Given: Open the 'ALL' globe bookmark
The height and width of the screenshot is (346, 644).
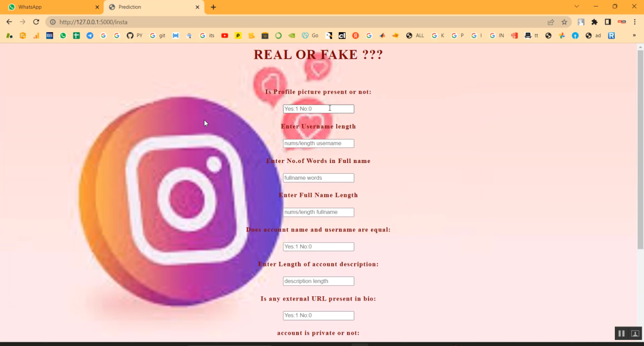Looking at the screenshot, I should (x=415, y=36).
